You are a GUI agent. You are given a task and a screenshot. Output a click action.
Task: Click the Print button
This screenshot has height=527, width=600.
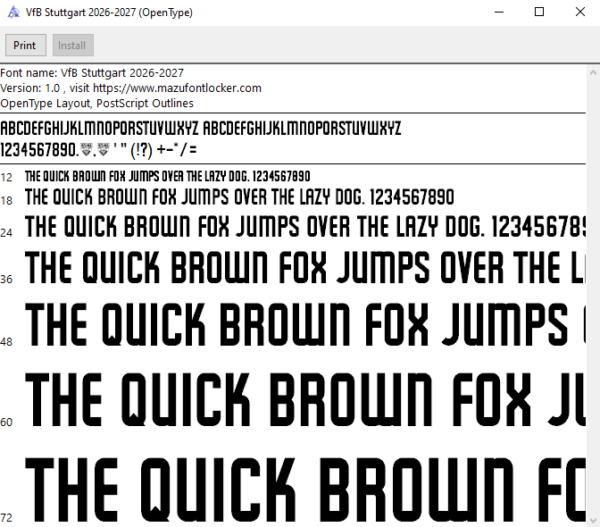coord(26,45)
